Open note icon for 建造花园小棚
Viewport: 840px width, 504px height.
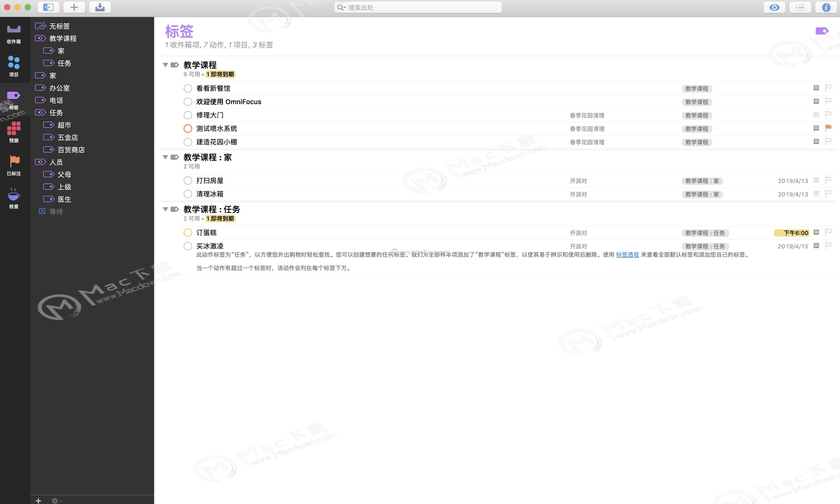click(816, 141)
